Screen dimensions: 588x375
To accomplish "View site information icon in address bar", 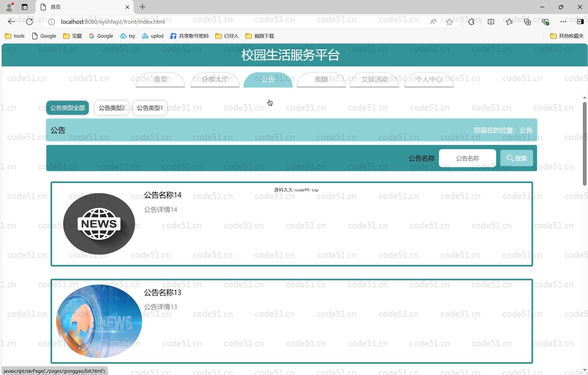I will [51, 22].
